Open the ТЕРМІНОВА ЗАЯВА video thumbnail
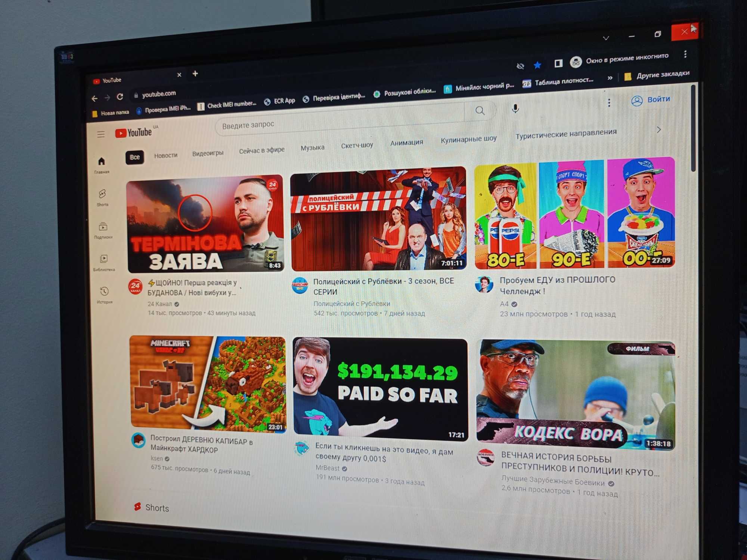 pos(205,224)
